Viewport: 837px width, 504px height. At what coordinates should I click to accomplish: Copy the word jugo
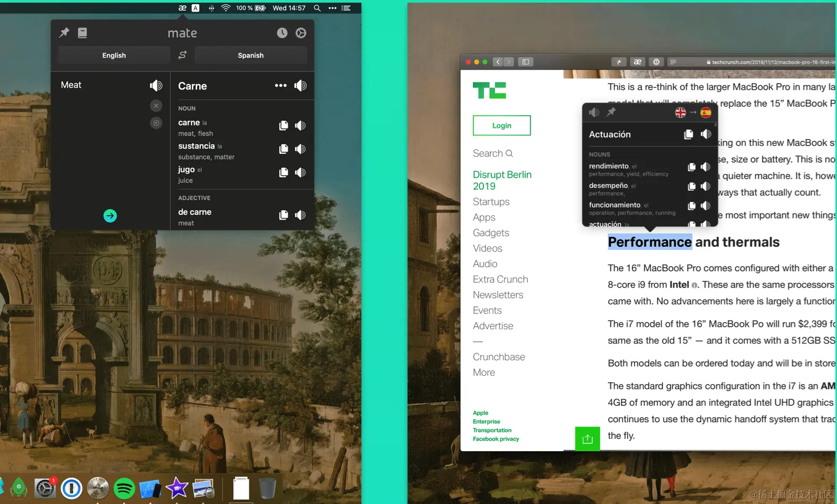(x=284, y=172)
